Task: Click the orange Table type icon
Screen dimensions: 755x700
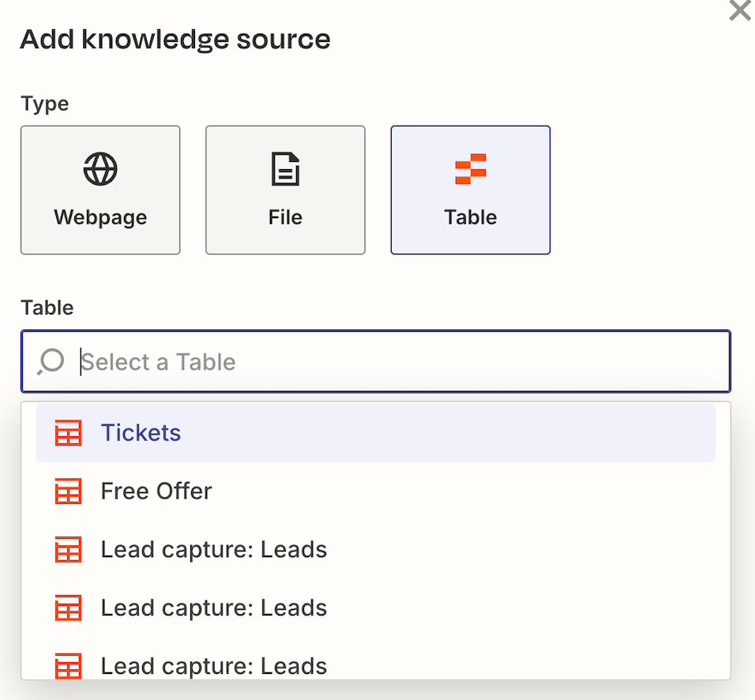Action: [x=471, y=169]
